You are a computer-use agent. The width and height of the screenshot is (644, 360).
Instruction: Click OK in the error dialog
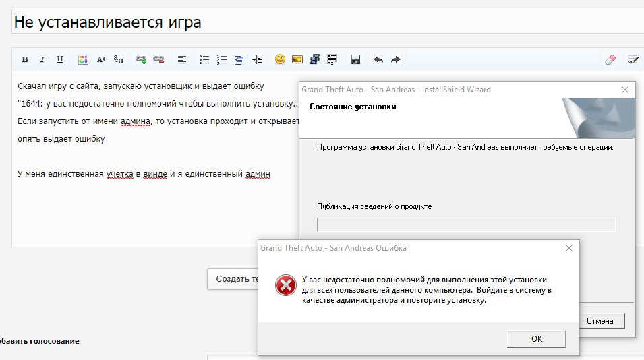(x=536, y=338)
